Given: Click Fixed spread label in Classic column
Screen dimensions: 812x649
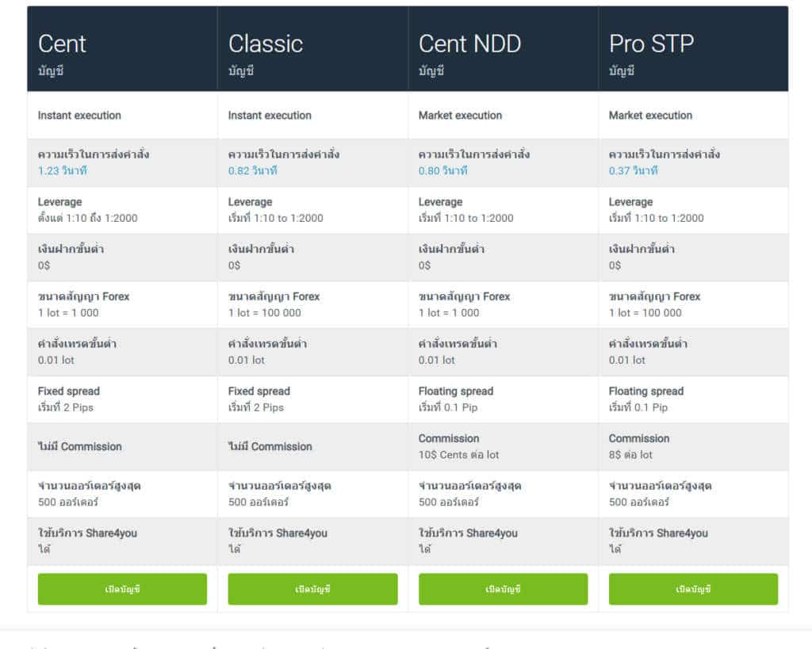Looking at the screenshot, I should [x=259, y=391].
